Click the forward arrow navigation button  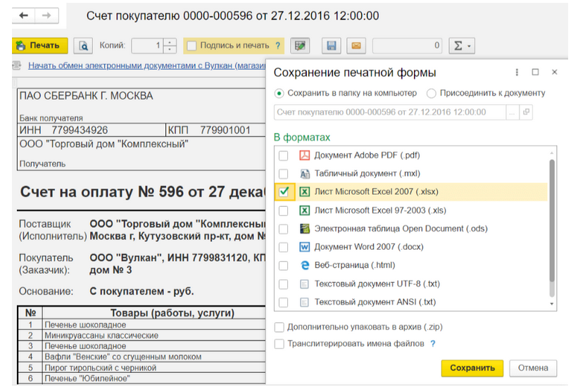[46, 15]
